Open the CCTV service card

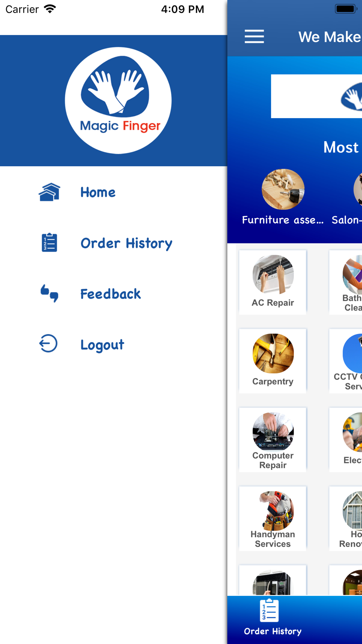tap(346, 361)
